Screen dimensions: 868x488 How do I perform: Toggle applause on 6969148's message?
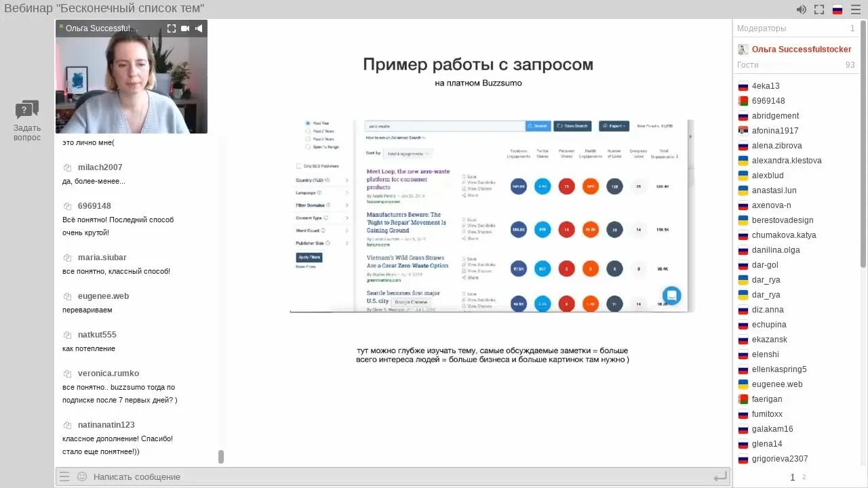(x=66, y=205)
